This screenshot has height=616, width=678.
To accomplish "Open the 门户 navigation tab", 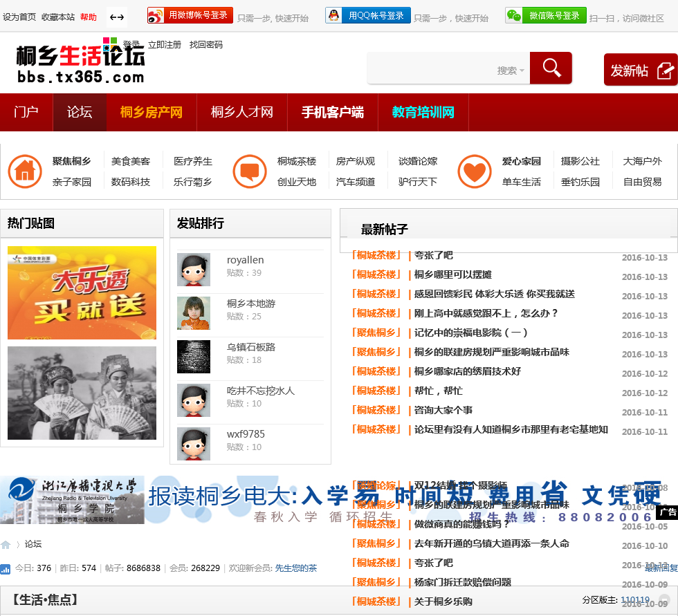I will pyautogui.click(x=26, y=112).
